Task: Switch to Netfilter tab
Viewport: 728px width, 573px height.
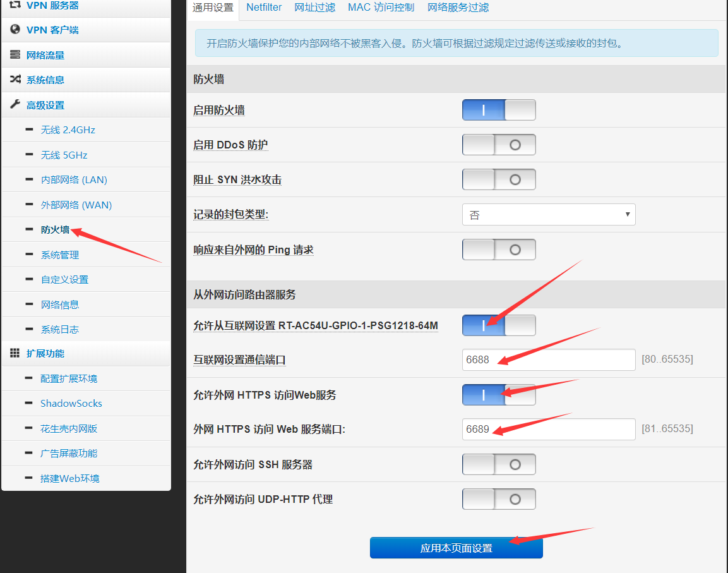Action: pos(264,8)
